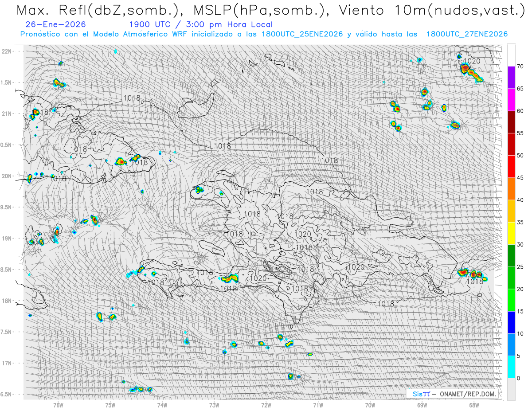Select the magenta 60–65 dBZ colorbar segment
Image resolution: width=532 pixels, height=411 pixels.
(511, 100)
